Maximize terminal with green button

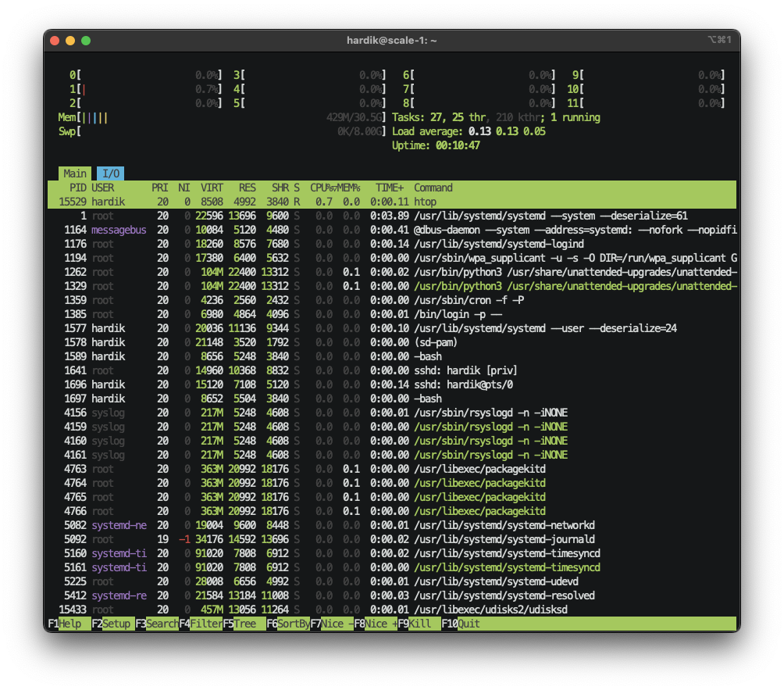pos(86,41)
